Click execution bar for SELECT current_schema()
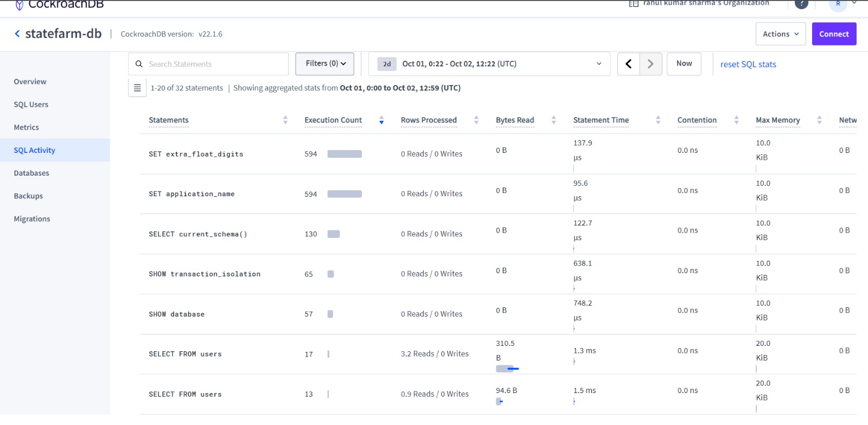 334,234
